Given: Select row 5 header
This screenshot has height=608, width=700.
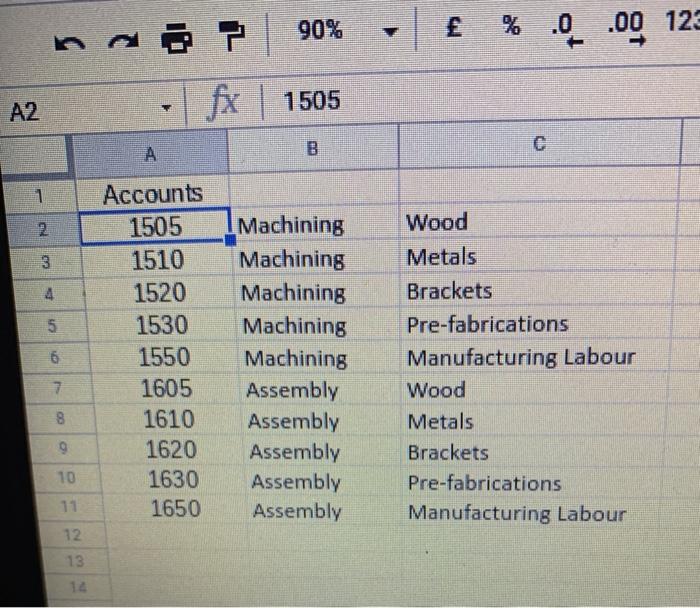Looking at the screenshot, I should click(52, 326).
